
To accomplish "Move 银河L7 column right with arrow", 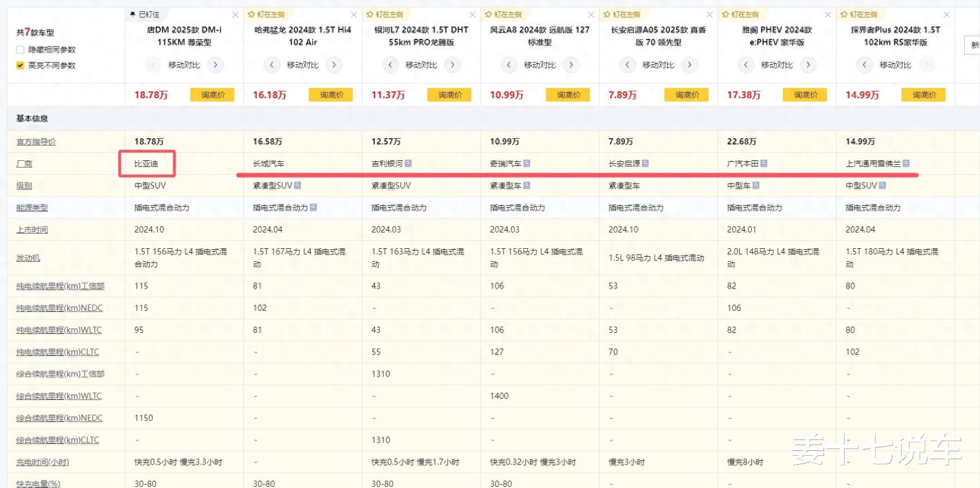I will (x=452, y=65).
